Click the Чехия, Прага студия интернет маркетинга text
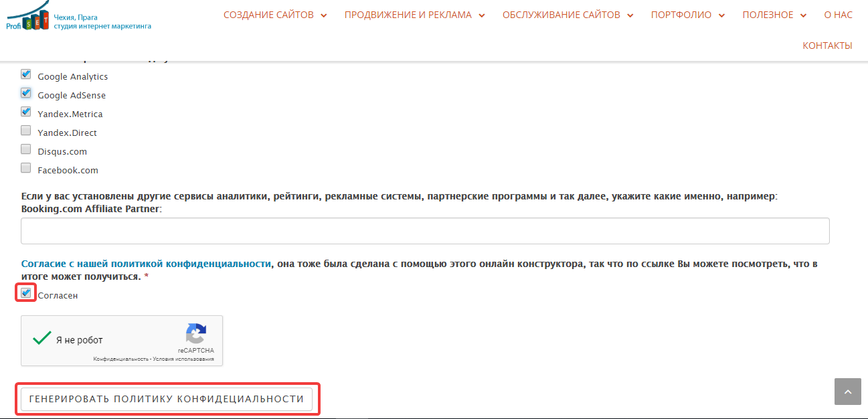 [x=102, y=21]
